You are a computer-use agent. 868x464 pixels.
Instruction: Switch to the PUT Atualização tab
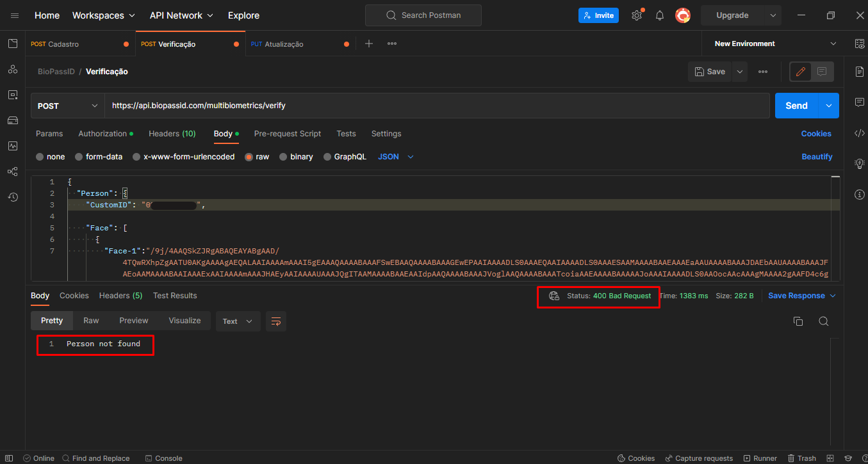point(300,44)
